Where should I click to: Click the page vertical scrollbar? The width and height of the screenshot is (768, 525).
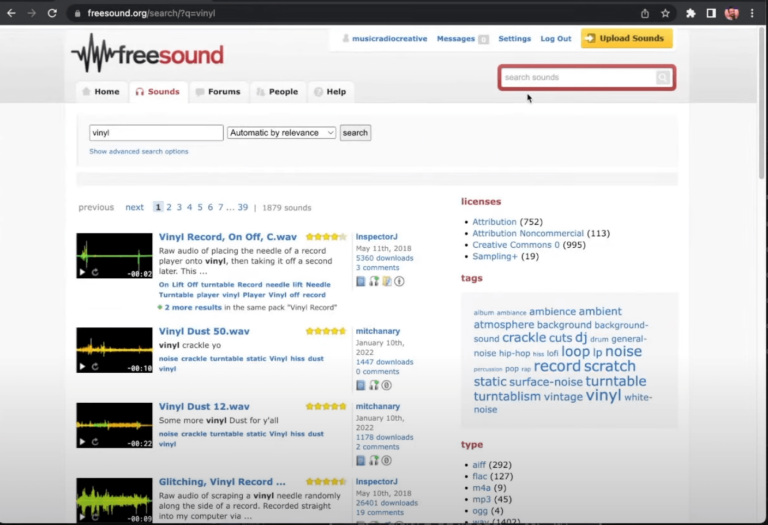762,103
